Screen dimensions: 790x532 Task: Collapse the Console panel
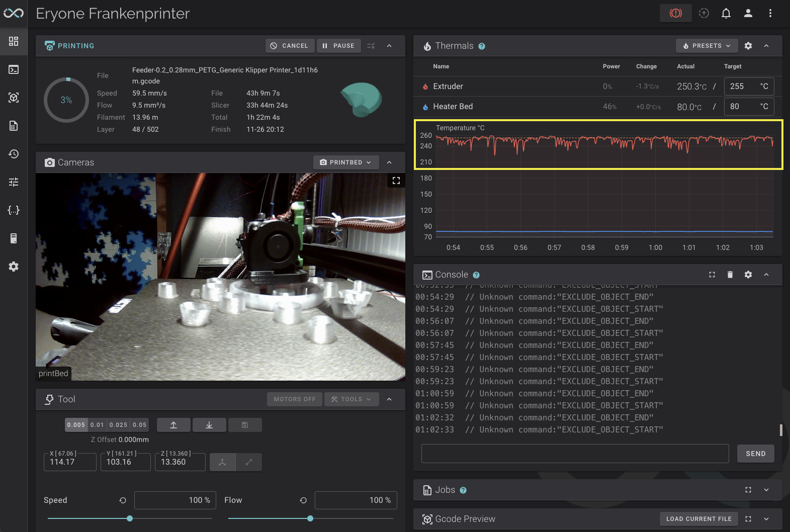pyautogui.click(x=766, y=275)
